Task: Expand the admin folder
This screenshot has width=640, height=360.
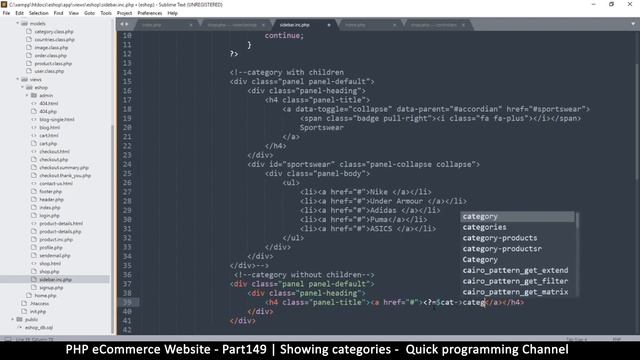Action: tap(27, 95)
